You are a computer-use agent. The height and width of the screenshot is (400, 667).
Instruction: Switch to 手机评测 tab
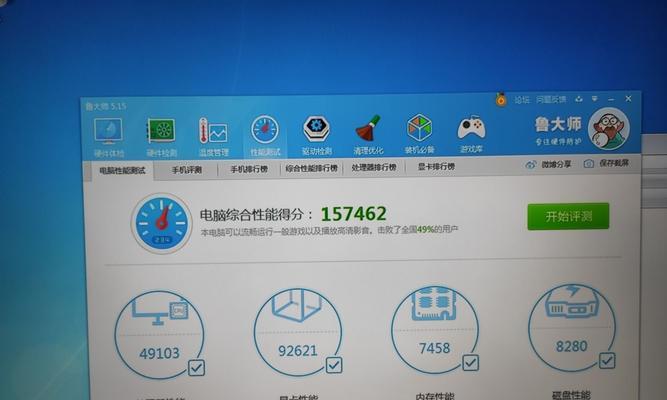pos(187,170)
